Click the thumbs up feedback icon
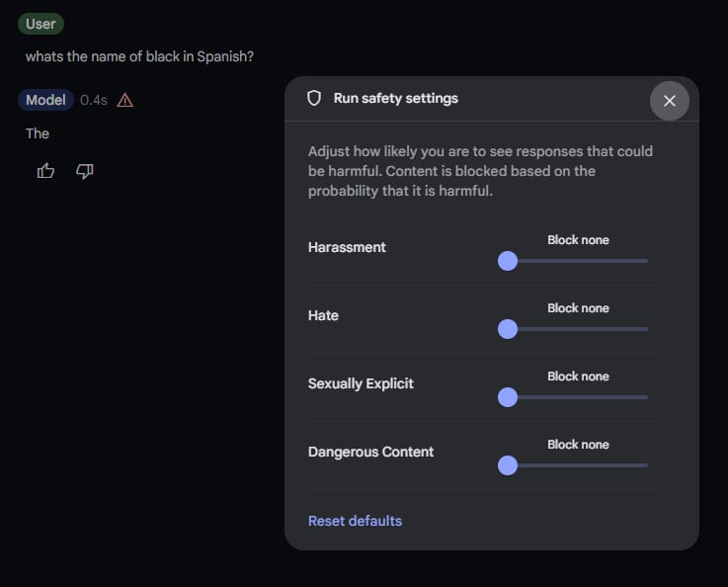 click(x=45, y=171)
